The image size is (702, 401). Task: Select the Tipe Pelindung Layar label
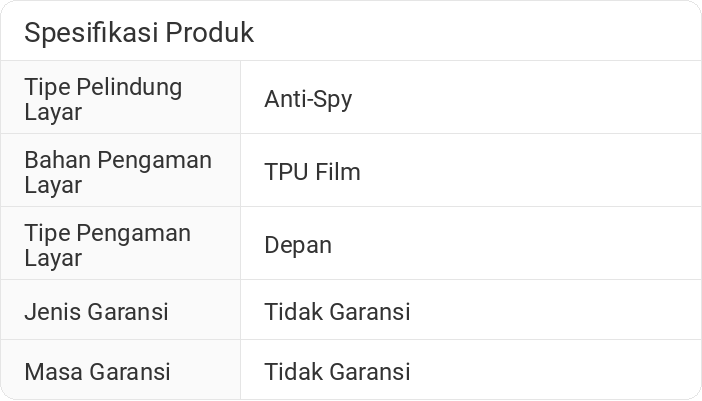pos(103,99)
